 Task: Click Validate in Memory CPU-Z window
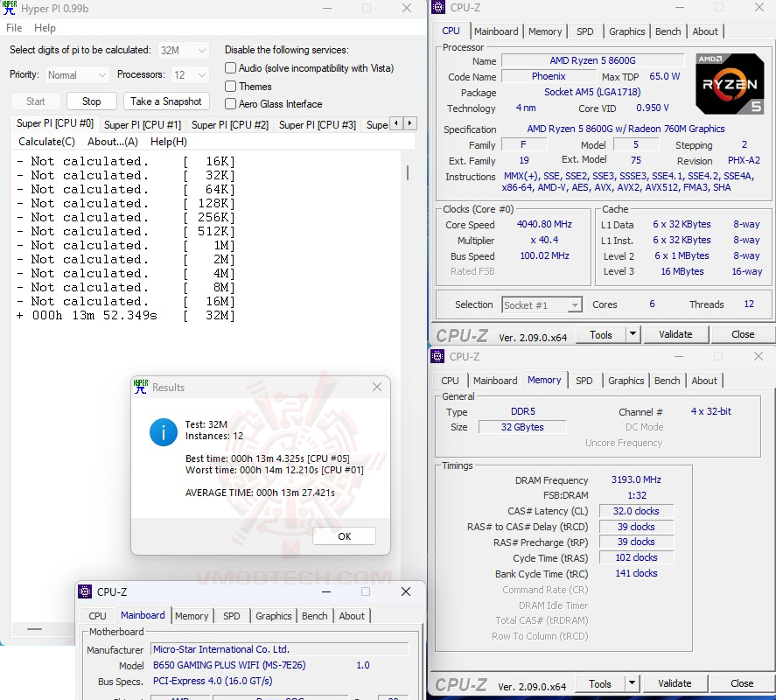click(675, 683)
